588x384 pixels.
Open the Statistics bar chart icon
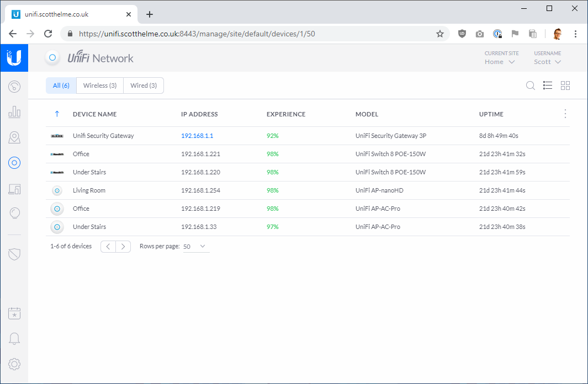(x=14, y=111)
